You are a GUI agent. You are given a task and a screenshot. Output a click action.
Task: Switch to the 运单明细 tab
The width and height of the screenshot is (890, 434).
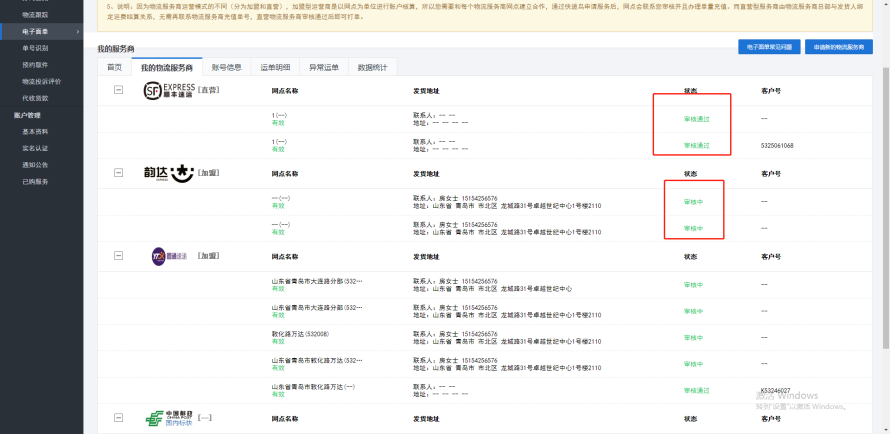click(x=275, y=67)
